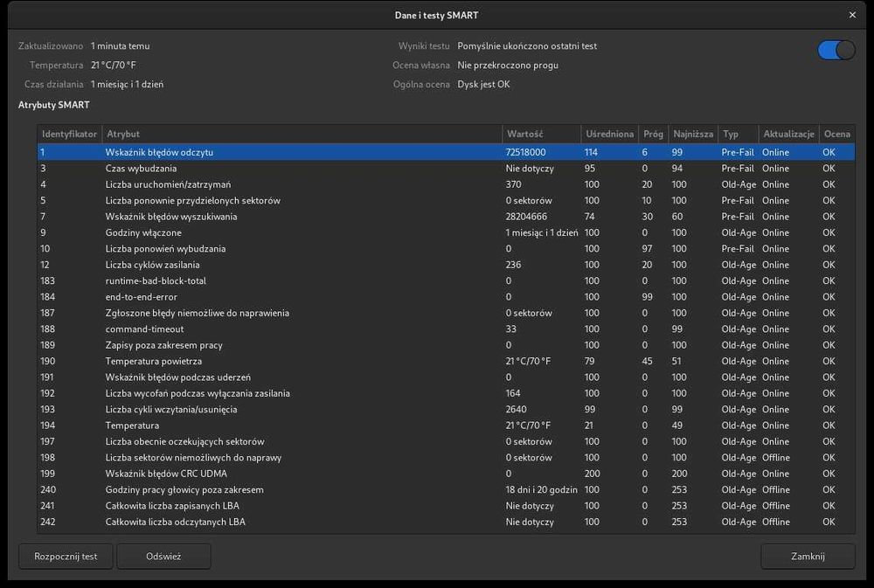Click the Zamknij button
This screenshot has width=874, height=588.
point(808,557)
